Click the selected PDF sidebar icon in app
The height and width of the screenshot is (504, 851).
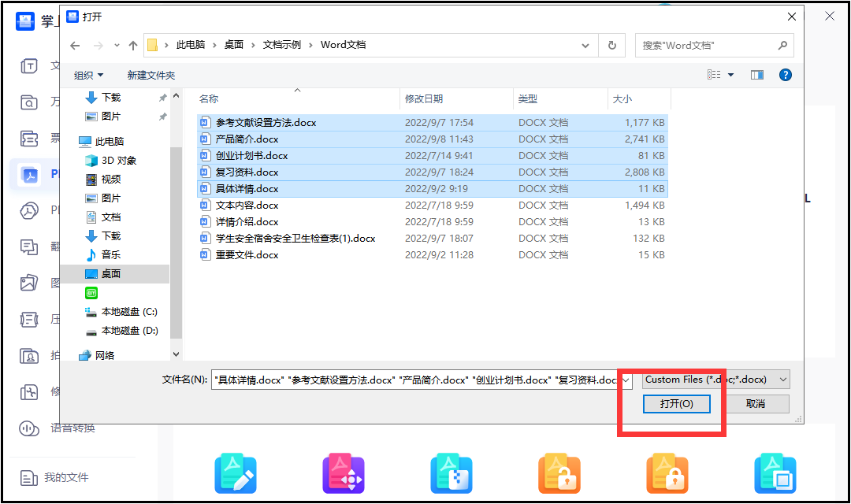(30, 175)
